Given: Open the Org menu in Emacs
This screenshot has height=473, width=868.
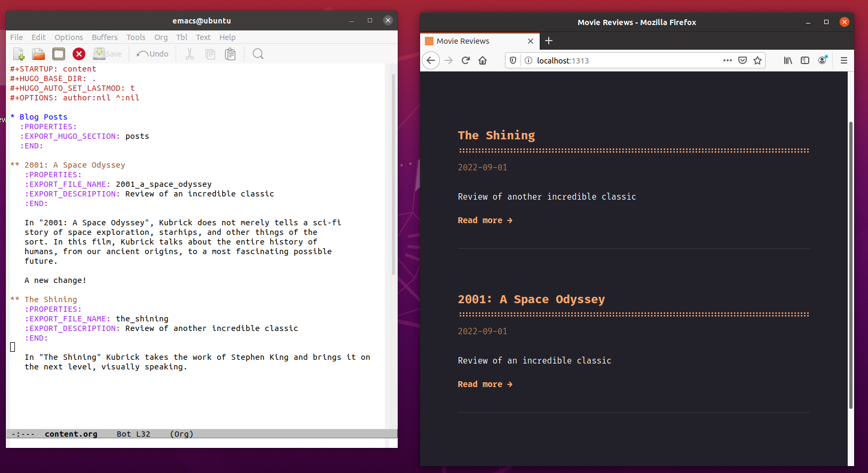Looking at the screenshot, I should click(161, 37).
